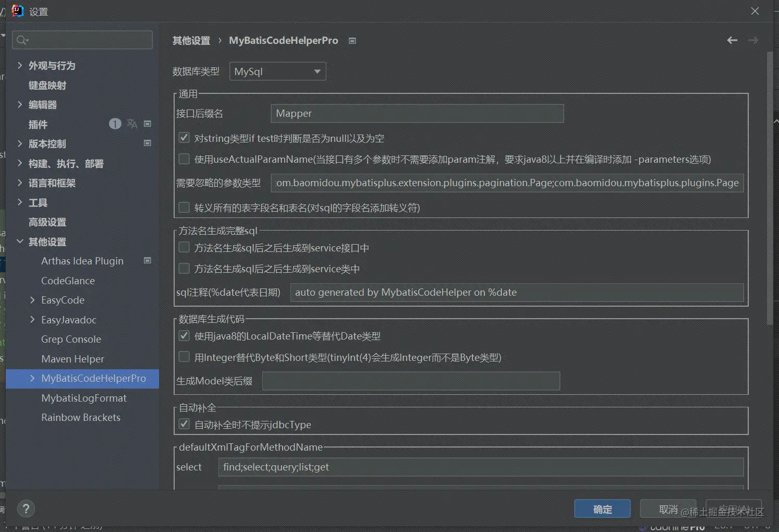Viewport: 779px width, 532px height.
Task: Expand the 版本控制 section
Action: [x=20, y=143]
